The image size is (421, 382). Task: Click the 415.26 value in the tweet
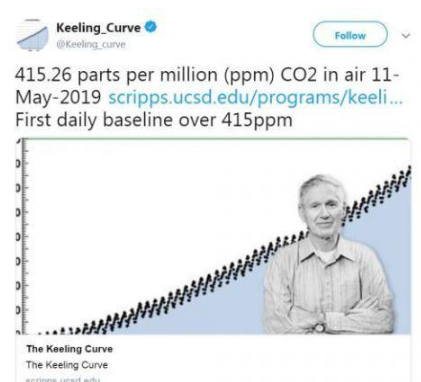43,75
